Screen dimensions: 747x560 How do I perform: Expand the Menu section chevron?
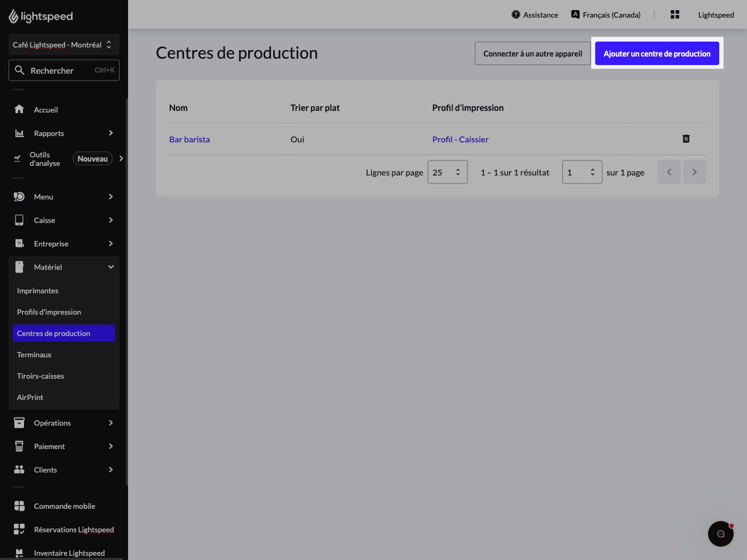click(111, 197)
